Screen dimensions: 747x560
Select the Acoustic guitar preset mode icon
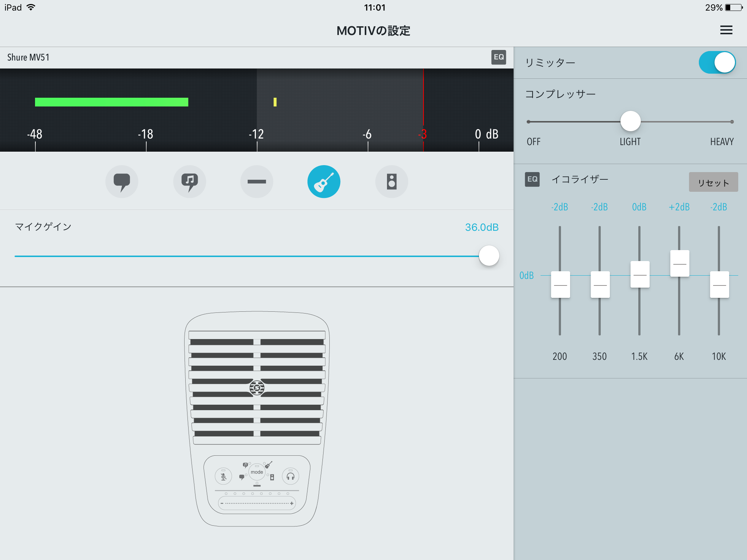[x=324, y=182]
